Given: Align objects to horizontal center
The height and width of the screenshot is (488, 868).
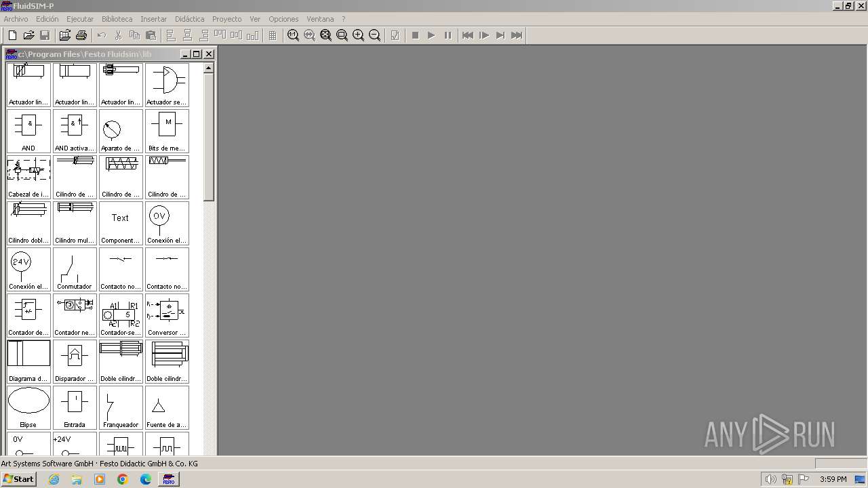Looking at the screenshot, I should coord(187,35).
